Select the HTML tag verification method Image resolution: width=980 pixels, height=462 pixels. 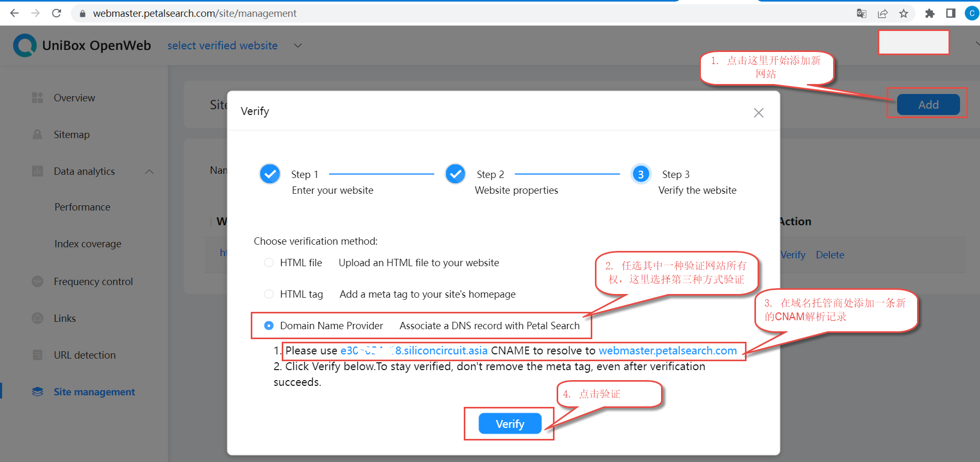pos(269,294)
